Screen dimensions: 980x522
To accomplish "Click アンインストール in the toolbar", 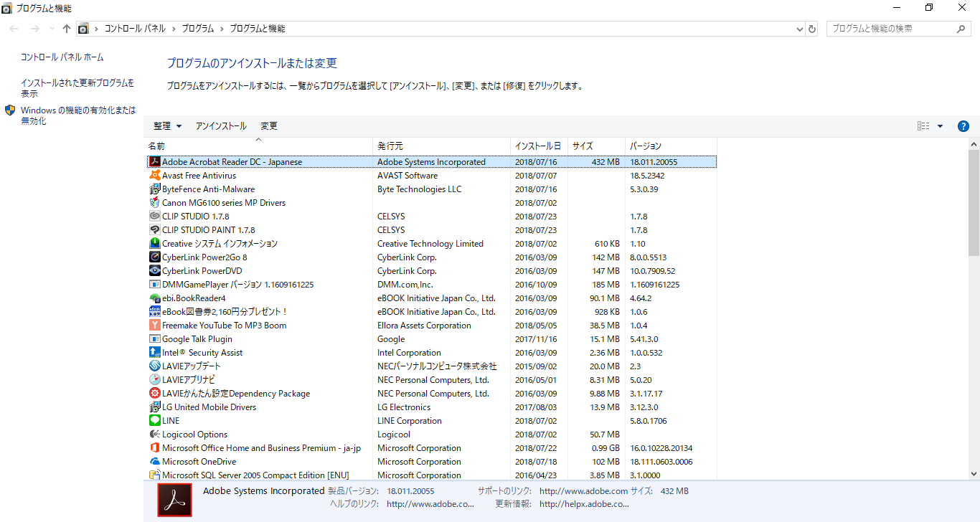I will pyautogui.click(x=221, y=126).
